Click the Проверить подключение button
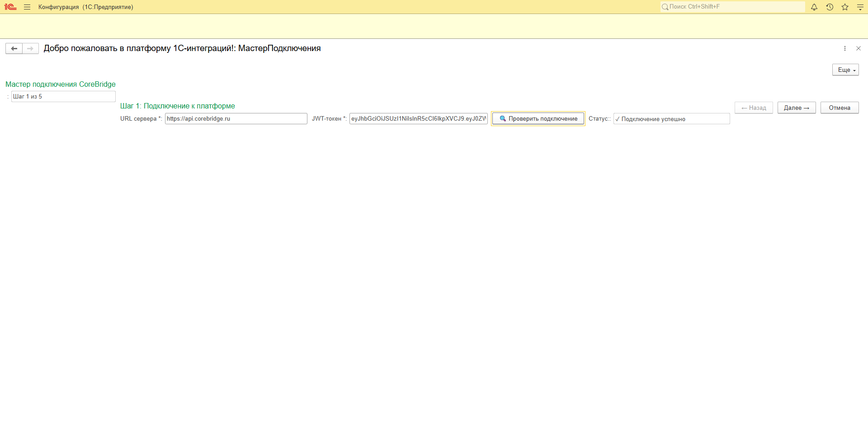 (538, 119)
